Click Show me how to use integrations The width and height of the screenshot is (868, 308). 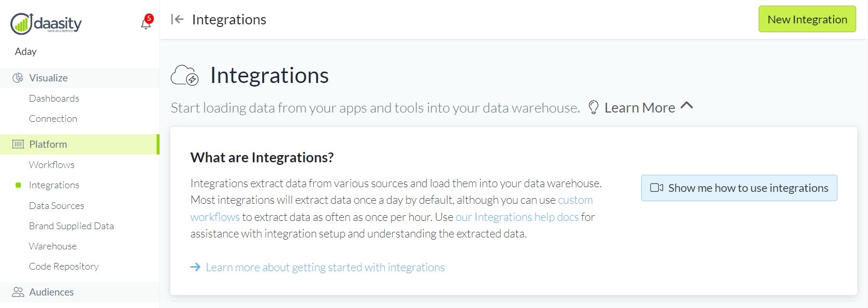pyautogui.click(x=739, y=188)
